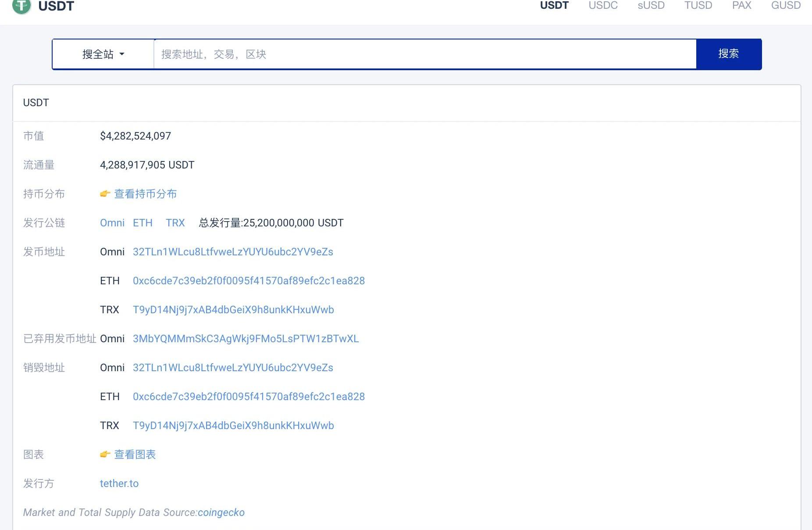Viewport: 812px width, 530px height.
Task: Open ETH issuing address under 发币地址
Action: 249,281
